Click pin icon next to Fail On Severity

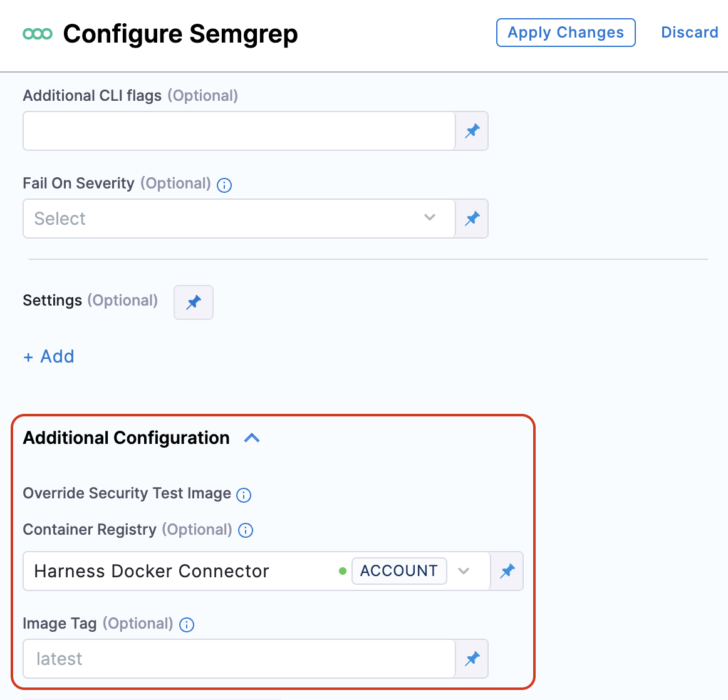(x=472, y=219)
